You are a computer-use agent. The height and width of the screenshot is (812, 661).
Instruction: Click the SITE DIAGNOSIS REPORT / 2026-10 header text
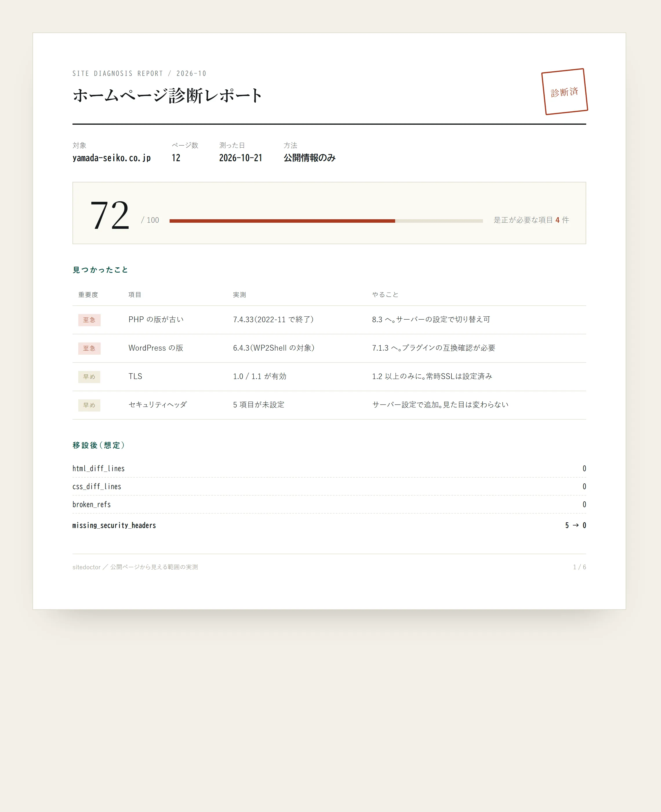click(x=139, y=73)
